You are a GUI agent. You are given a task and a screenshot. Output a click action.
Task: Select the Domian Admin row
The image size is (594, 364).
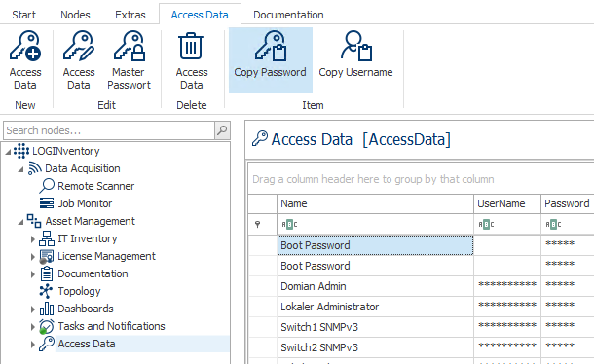point(421,286)
